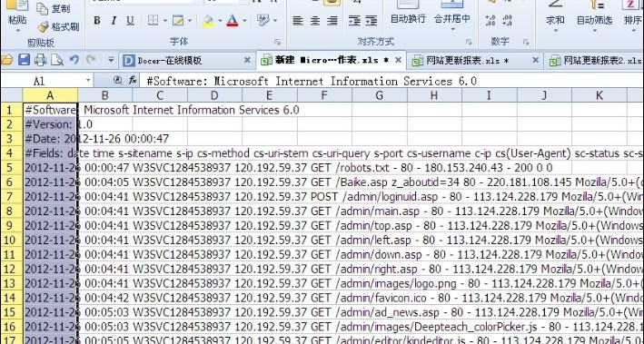Apply the red font color

tap(233, 21)
